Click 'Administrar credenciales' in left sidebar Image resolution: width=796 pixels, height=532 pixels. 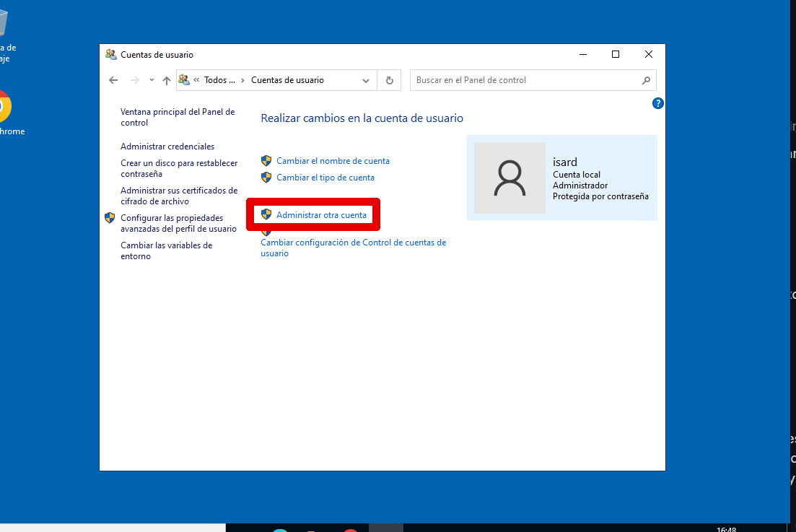167,147
